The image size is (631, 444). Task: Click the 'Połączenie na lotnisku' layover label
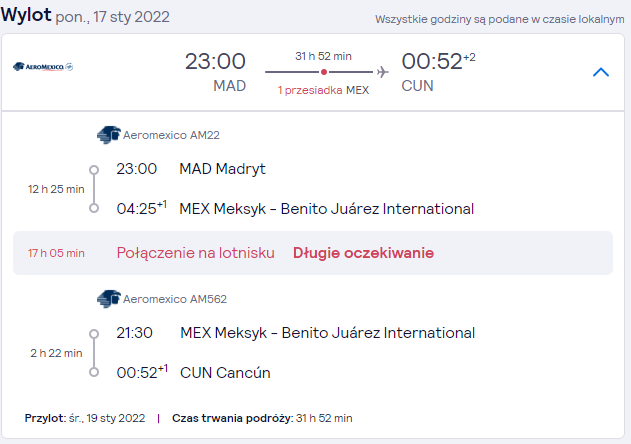click(196, 253)
